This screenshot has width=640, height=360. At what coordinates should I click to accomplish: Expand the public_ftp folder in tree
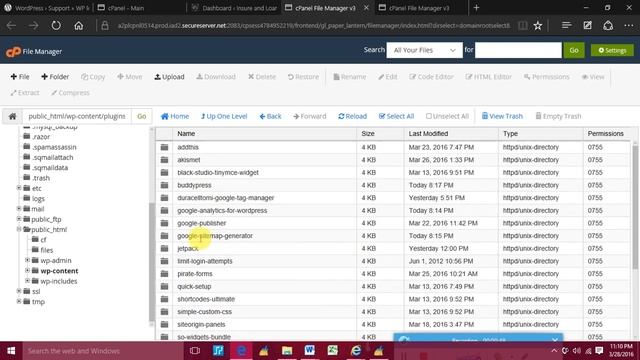point(19,219)
